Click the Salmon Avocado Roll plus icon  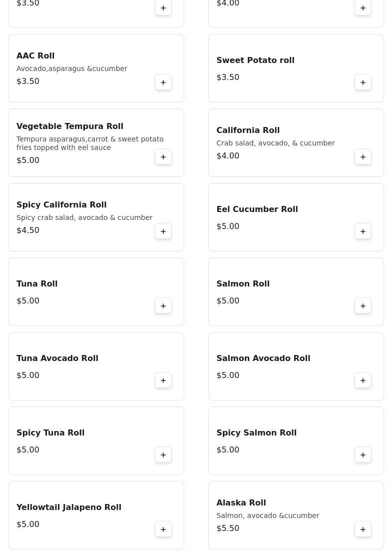tap(363, 380)
